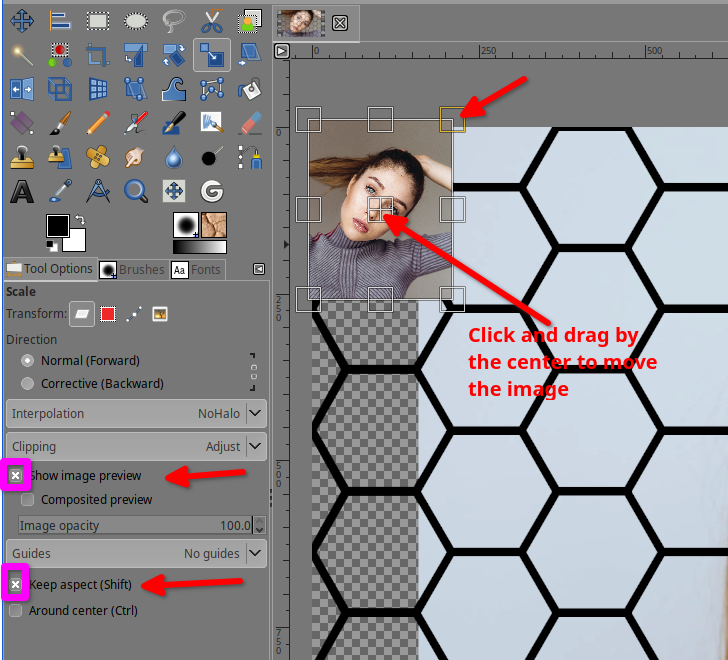
Task: Set Transform target to Selection
Action: point(108,314)
